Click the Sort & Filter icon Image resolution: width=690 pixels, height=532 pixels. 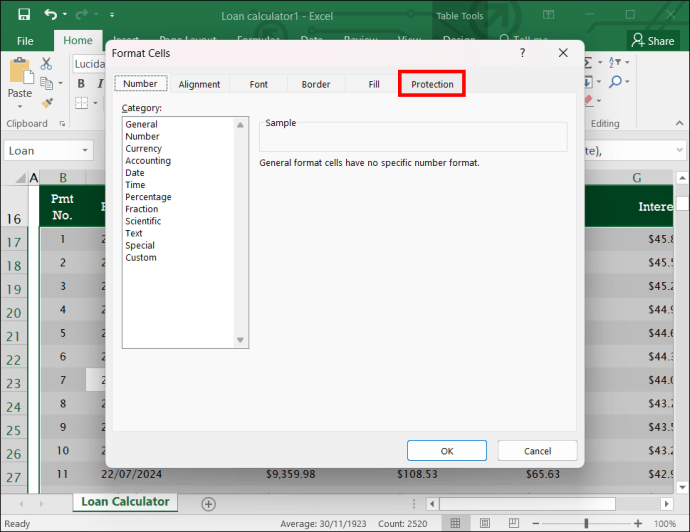pos(615,62)
